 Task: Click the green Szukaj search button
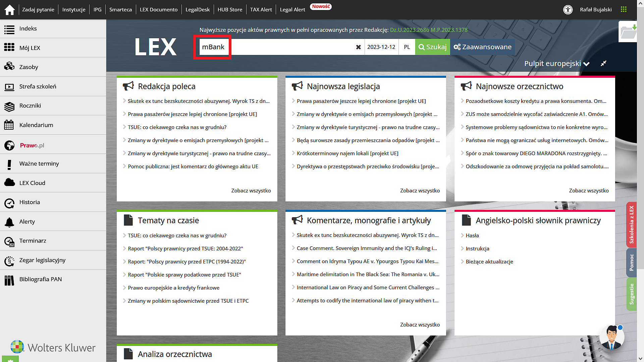[432, 47]
